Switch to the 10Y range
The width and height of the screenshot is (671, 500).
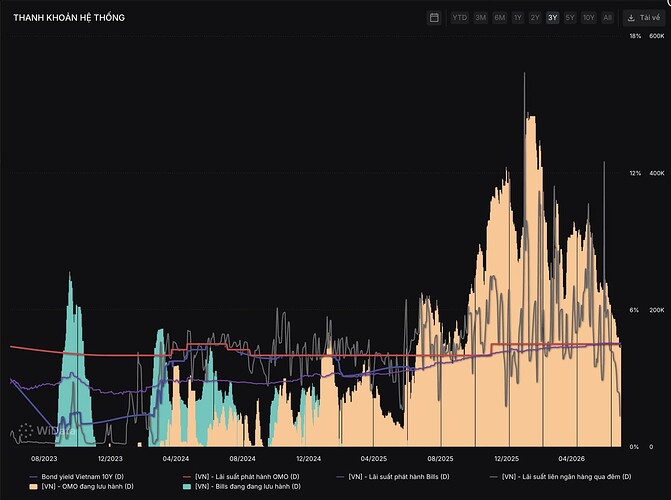click(589, 18)
